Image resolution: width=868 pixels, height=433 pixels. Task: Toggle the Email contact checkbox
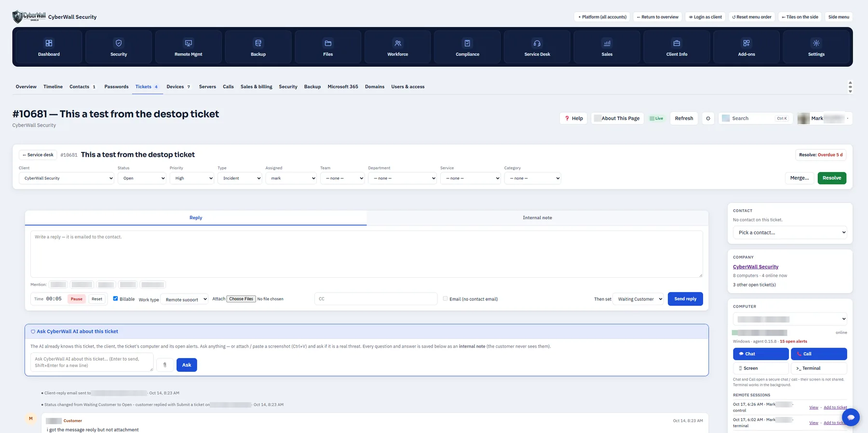click(x=445, y=298)
